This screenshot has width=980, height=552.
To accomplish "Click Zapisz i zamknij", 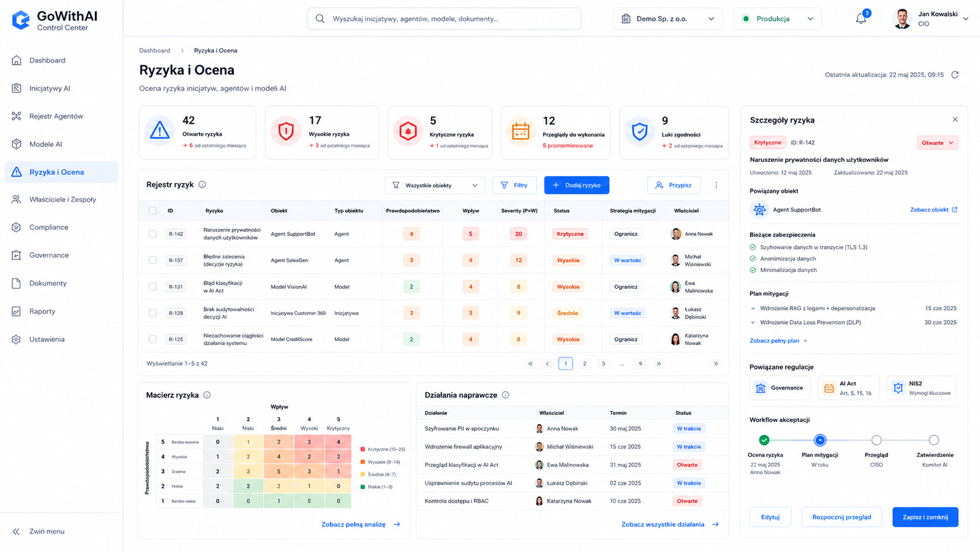I will pos(925,517).
